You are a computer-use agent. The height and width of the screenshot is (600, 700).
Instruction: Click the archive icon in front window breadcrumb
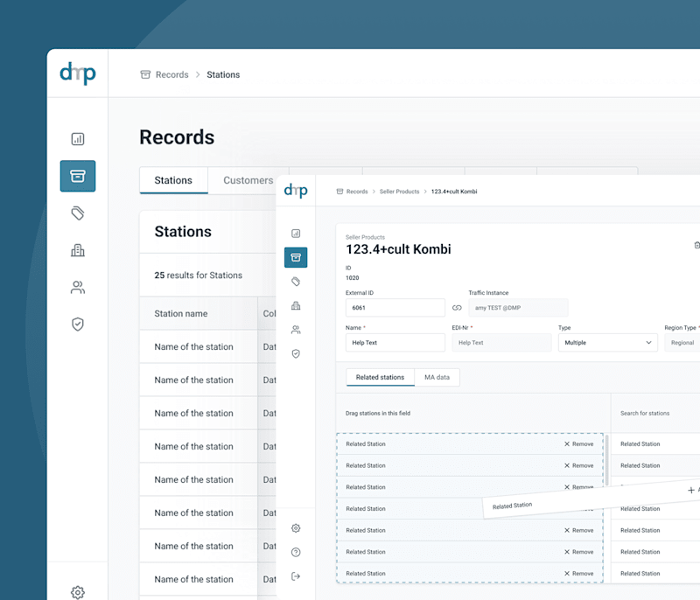[339, 192]
